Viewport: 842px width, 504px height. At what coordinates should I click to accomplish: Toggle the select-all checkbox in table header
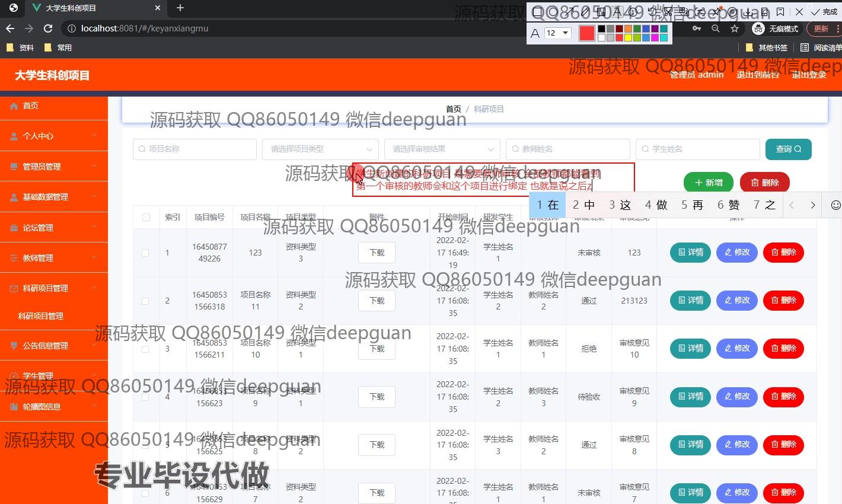(x=146, y=217)
